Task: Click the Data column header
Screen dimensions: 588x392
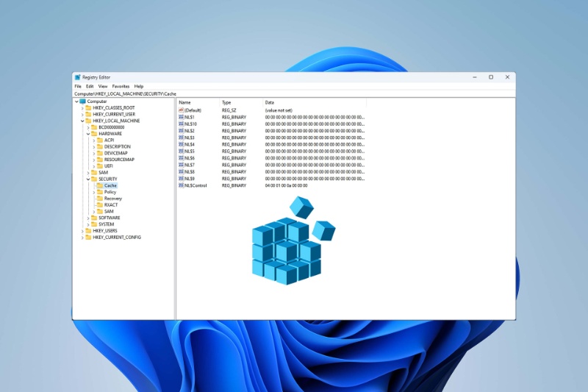Action: click(x=270, y=102)
